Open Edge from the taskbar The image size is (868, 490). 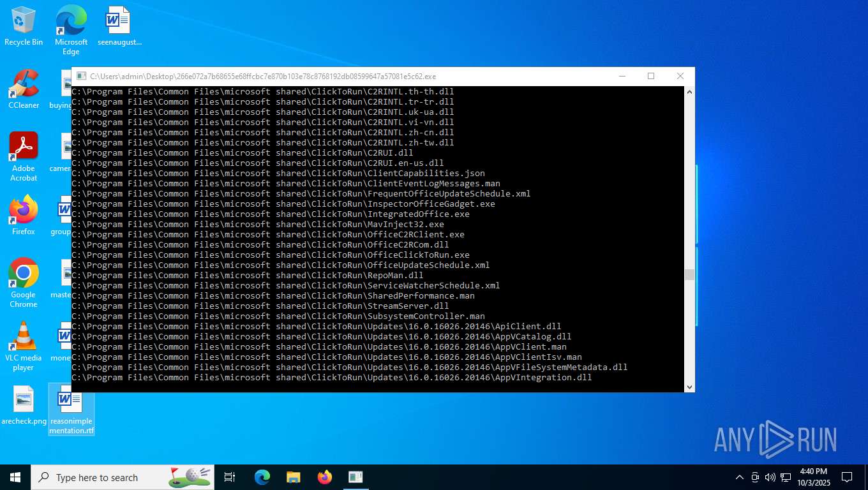(x=262, y=477)
